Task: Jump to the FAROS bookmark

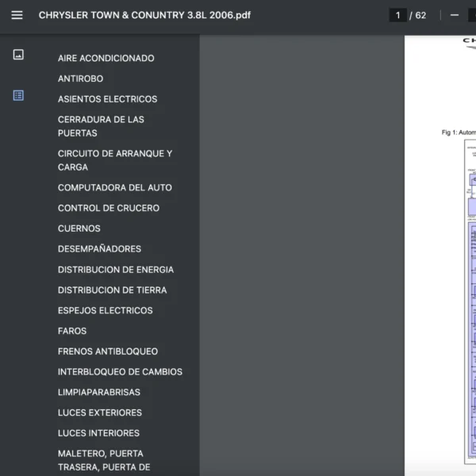Action: point(72,331)
